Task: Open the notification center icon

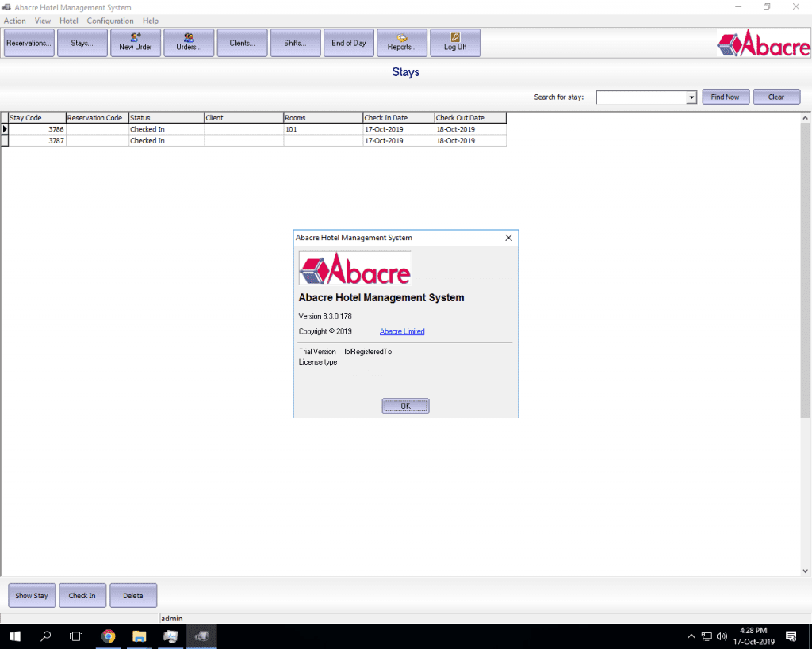Action: pyautogui.click(x=790, y=636)
